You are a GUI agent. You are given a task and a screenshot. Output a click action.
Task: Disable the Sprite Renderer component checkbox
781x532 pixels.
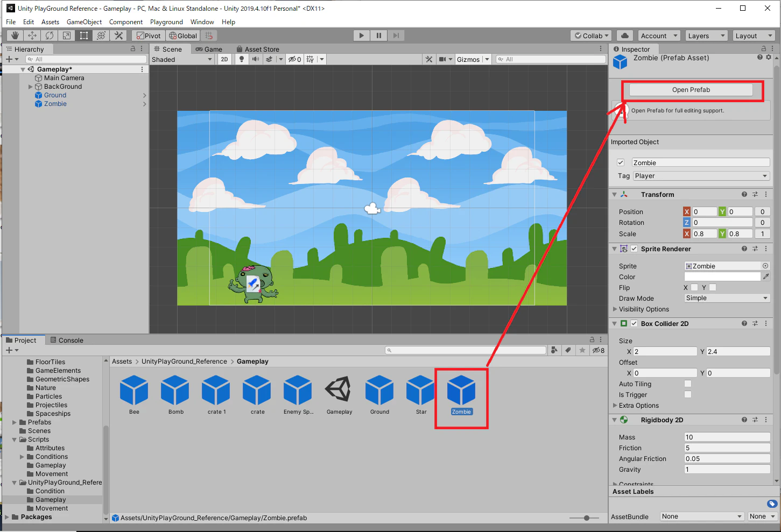pyautogui.click(x=634, y=249)
